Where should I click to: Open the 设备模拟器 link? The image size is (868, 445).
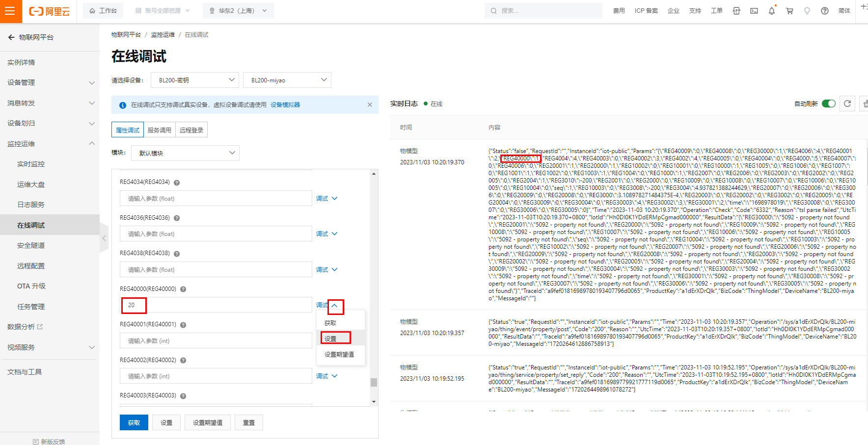285,105
